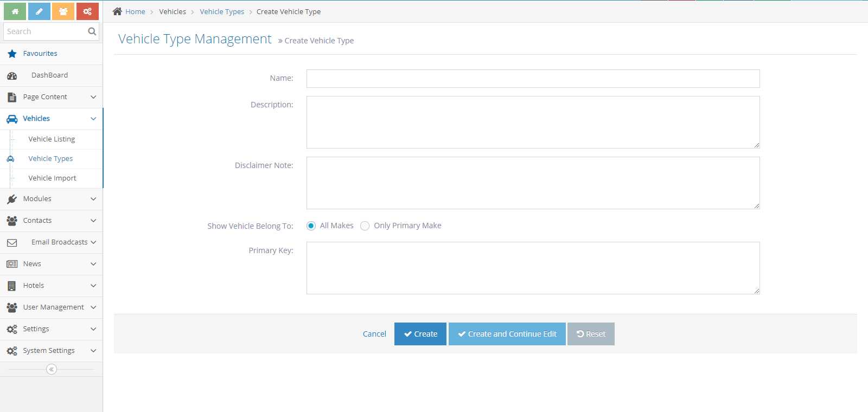Click the Reset button
This screenshot has height=412, width=868.
coord(591,334)
